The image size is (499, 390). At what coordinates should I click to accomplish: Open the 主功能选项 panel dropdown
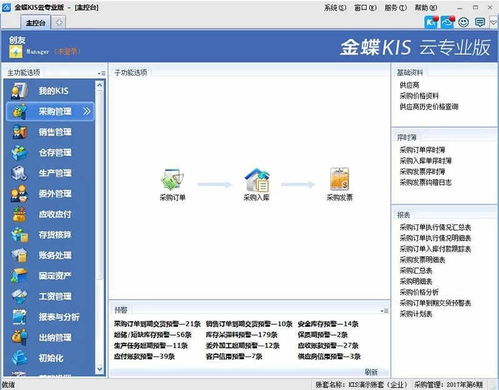(x=102, y=73)
